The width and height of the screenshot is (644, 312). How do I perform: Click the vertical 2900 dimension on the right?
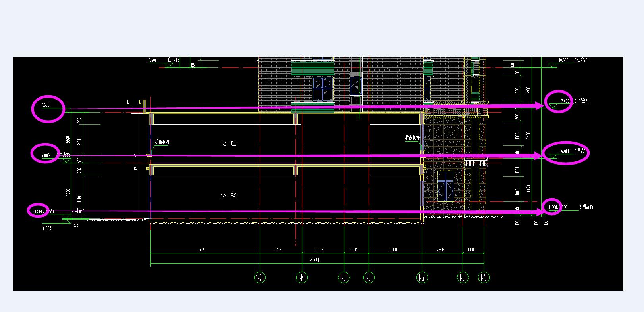528,90
